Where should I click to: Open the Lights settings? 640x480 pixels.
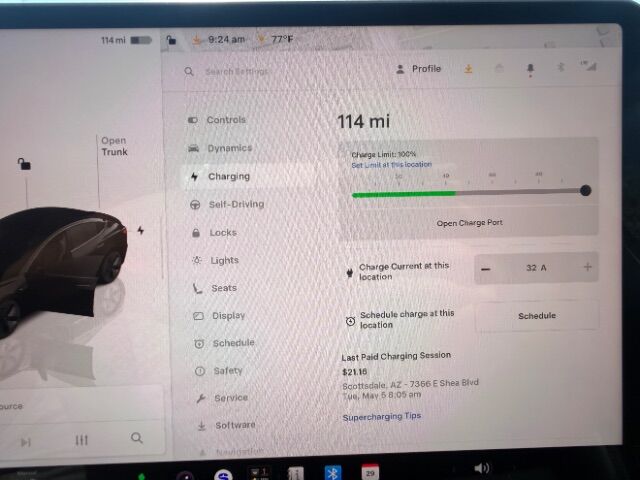224,260
